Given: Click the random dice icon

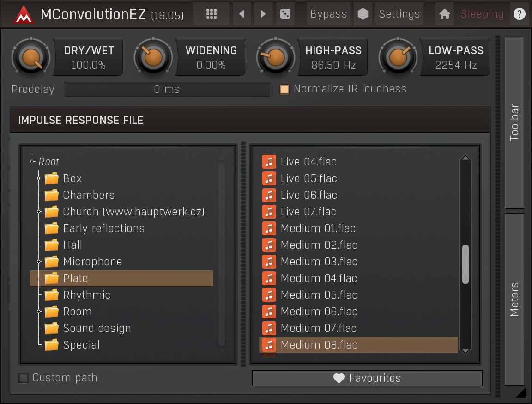Looking at the screenshot, I should 285,14.
